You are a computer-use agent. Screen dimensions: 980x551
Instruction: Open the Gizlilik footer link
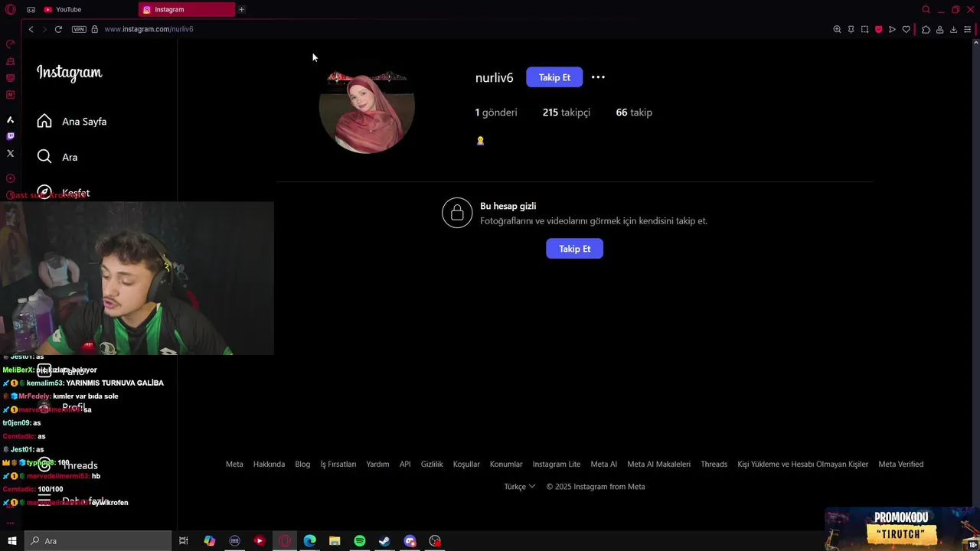coord(432,464)
